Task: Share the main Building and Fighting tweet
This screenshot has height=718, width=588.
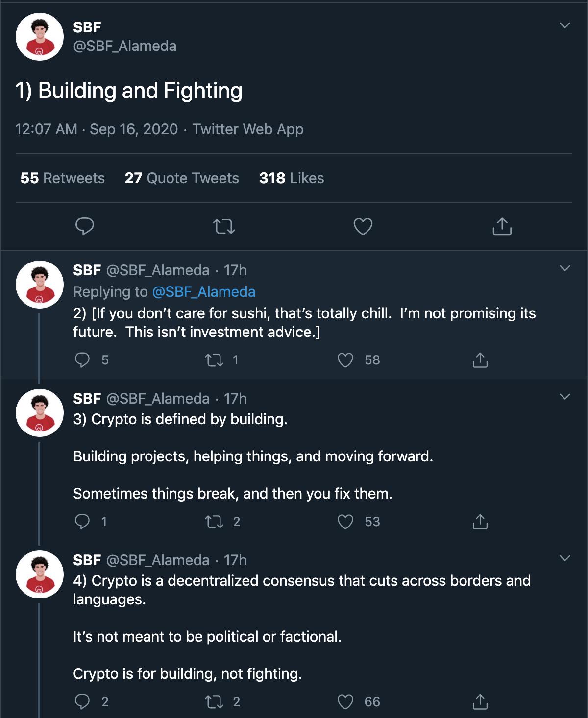Action: [502, 226]
